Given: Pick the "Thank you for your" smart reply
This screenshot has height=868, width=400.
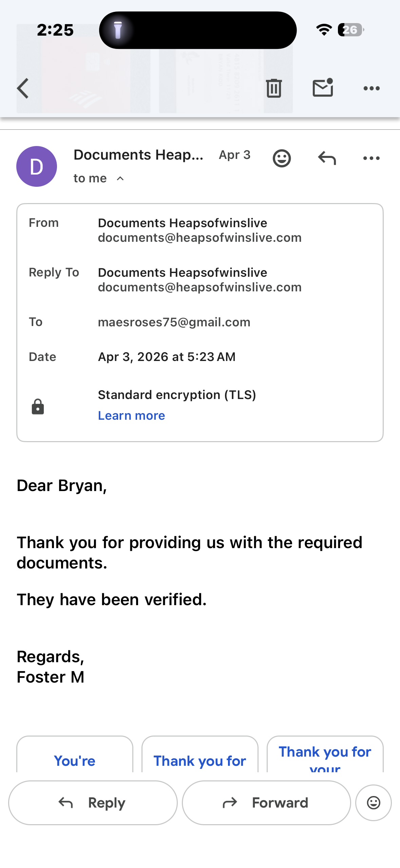Looking at the screenshot, I should 325,757.
